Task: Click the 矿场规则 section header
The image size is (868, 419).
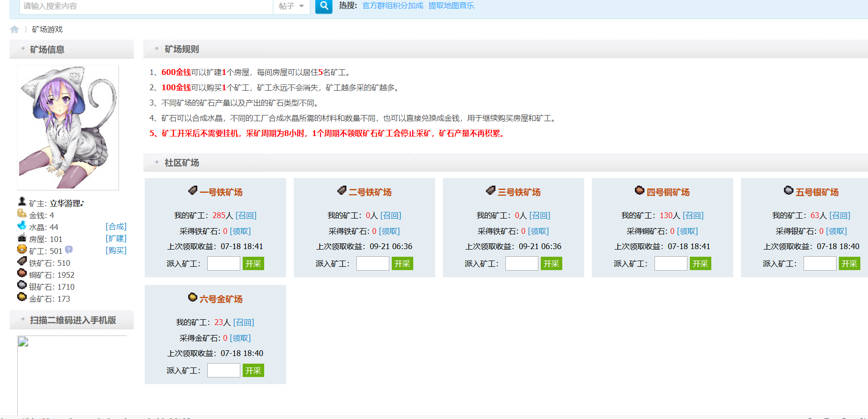Action: tap(505, 49)
